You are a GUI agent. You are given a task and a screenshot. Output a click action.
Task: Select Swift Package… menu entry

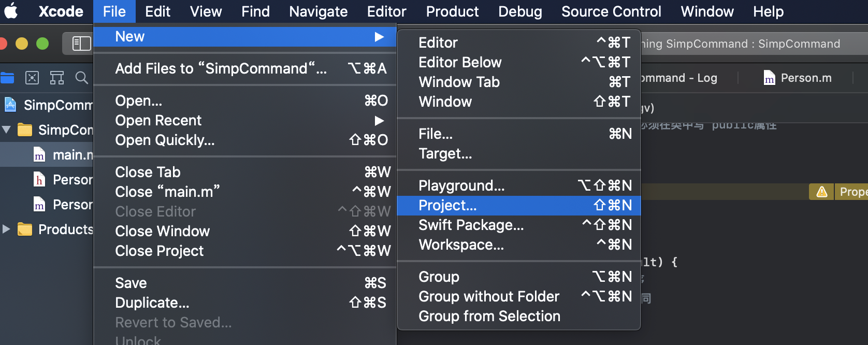coord(471,225)
